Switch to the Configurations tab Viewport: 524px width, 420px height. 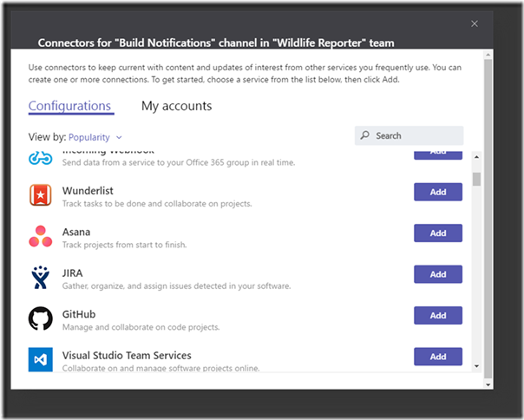coord(70,106)
